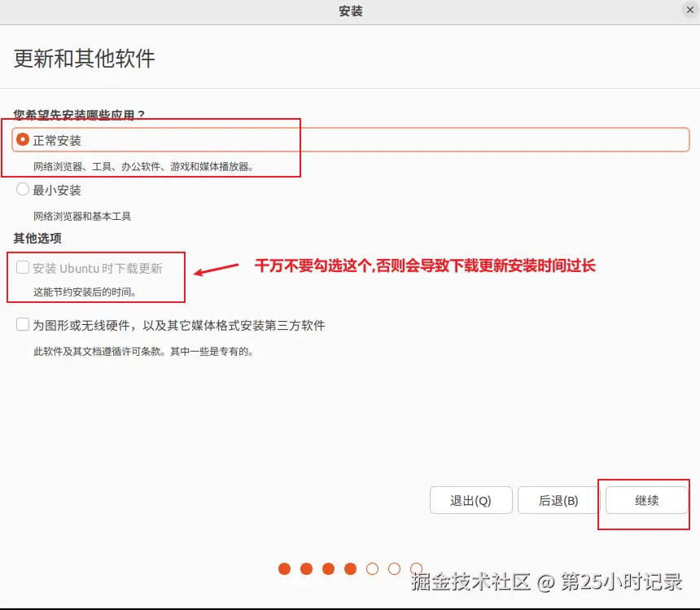Enable 为图形或无线硬件安装第三方软件 checkbox

(x=23, y=324)
